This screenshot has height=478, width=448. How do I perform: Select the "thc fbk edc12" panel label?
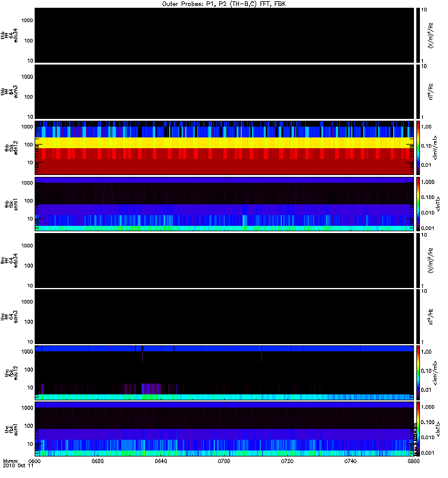[x=11, y=373]
